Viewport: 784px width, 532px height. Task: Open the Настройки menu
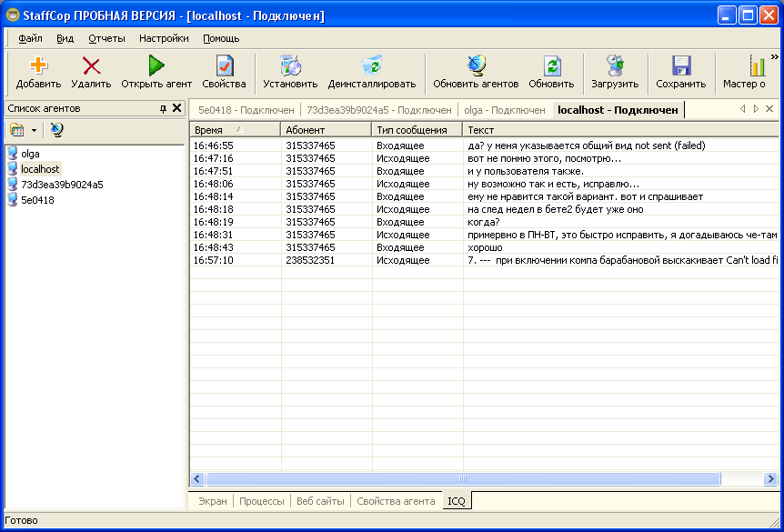[164, 38]
